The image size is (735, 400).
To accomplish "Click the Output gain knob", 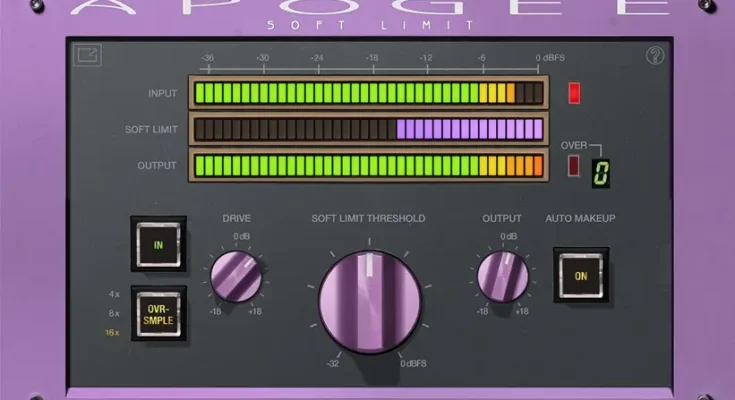I will [502, 276].
